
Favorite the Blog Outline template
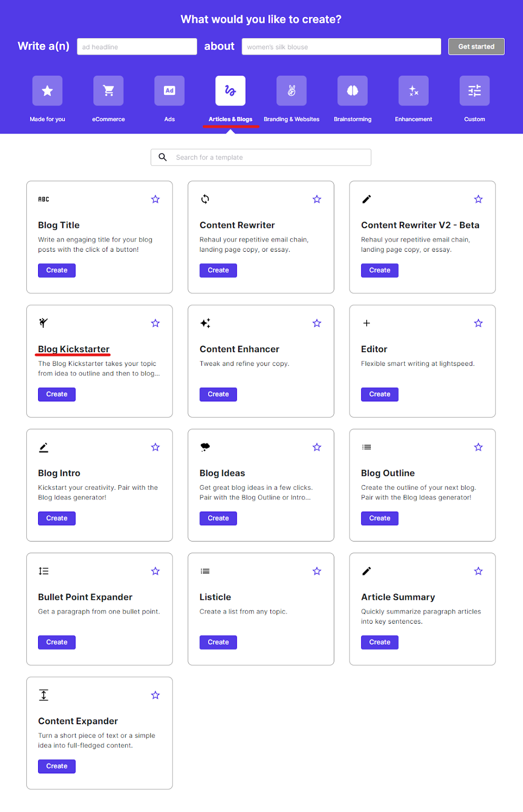pyautogui.click(x=478, y=447)
